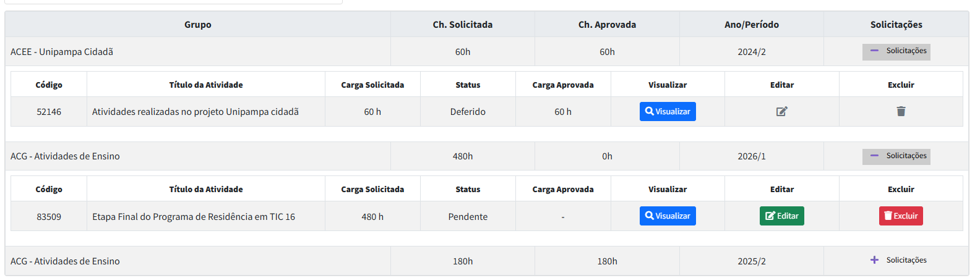
Task: Click the Grupo column header
Action: point(198,25)
